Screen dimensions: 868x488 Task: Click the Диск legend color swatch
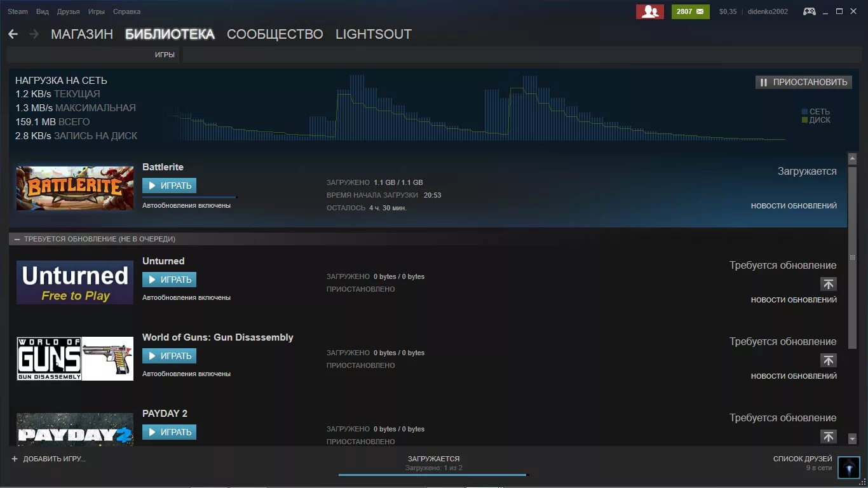coord(804,119)
